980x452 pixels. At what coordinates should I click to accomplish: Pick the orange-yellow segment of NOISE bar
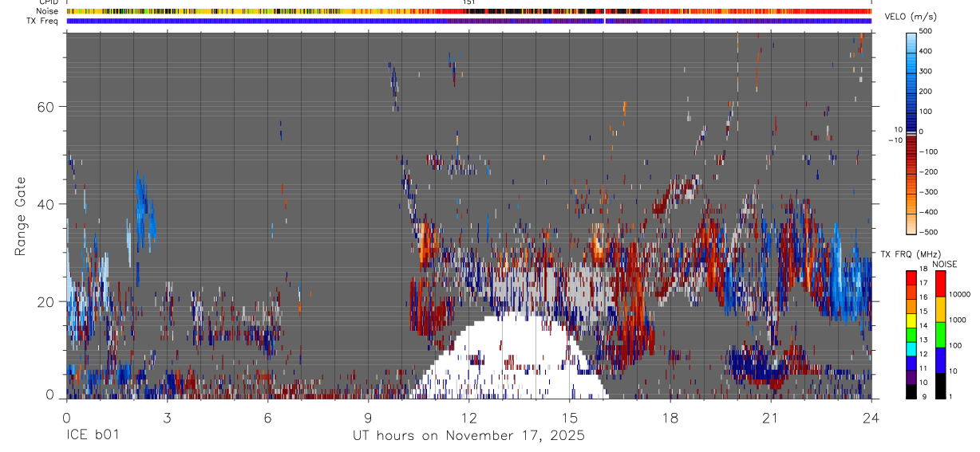pyautogui.click(x=941, y=309)
